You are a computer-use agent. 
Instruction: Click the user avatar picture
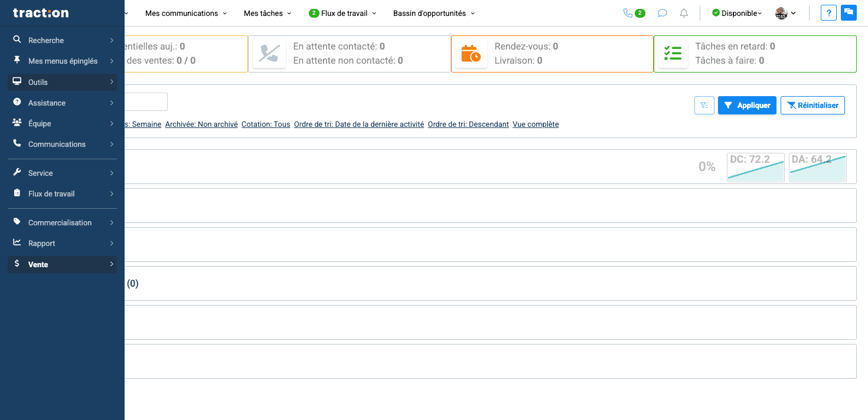[x=782, y=13]
